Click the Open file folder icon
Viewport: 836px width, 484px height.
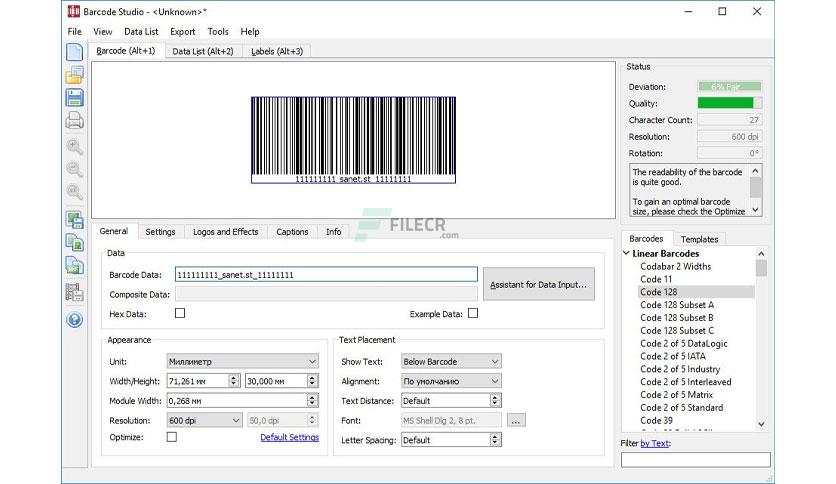(75, 75)
